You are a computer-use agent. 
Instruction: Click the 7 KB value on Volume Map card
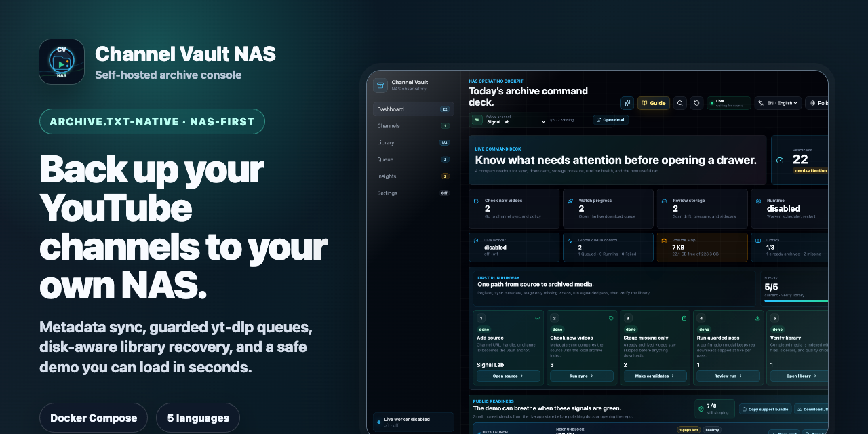coord(678,248)
